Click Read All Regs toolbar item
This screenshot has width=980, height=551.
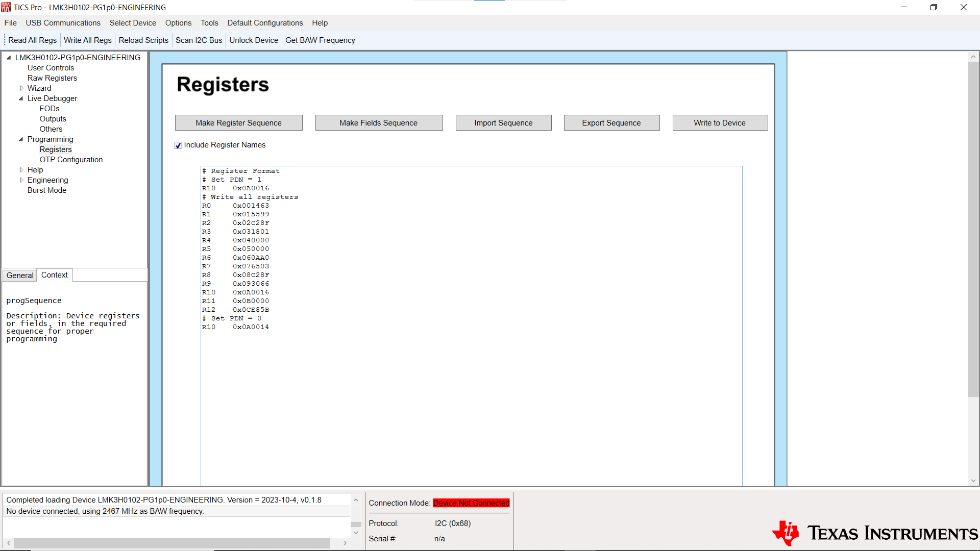[x=32, y=40]
